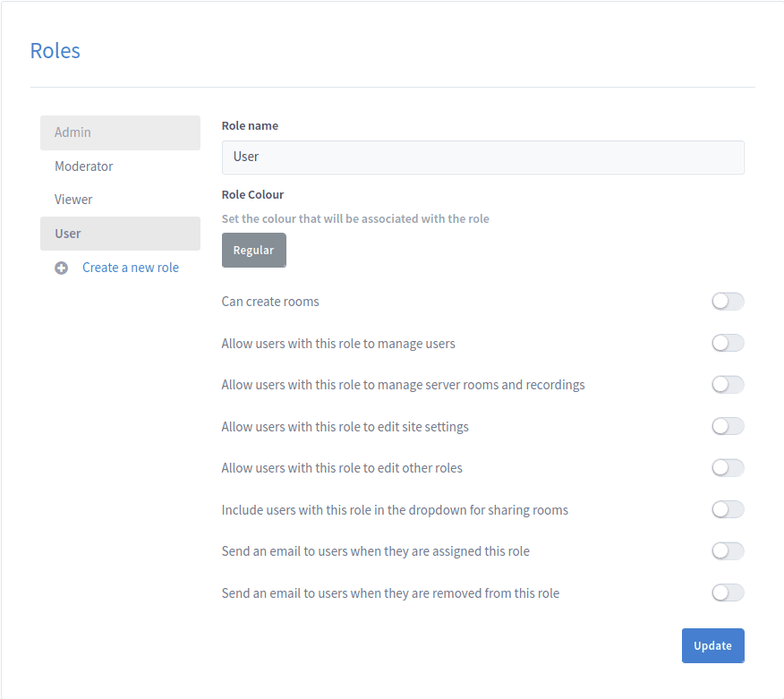784x699 pixels.
Task: Click the Roles page heading
Action: pyautogui.click(x=55, y=51)
